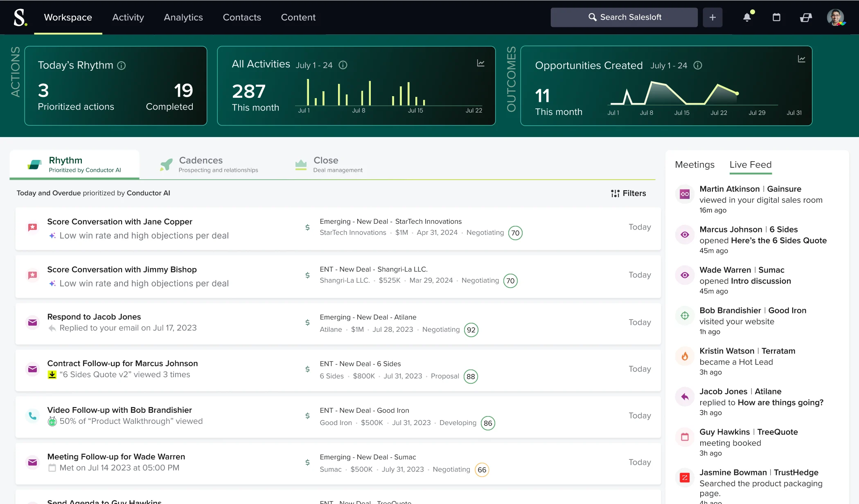
Task: Click "ENT - New Deal - Shangri-La LLC."
Action: click(374, 270)
